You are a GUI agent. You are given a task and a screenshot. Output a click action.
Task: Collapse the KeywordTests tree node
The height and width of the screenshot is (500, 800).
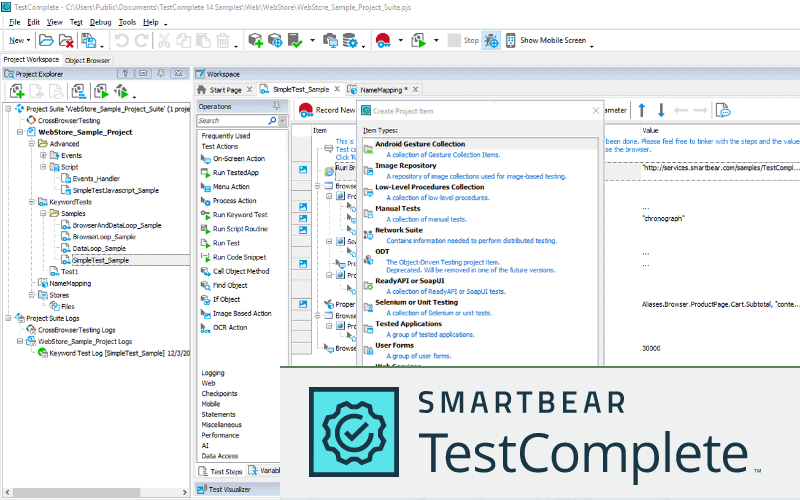click(x=32, y=202)
